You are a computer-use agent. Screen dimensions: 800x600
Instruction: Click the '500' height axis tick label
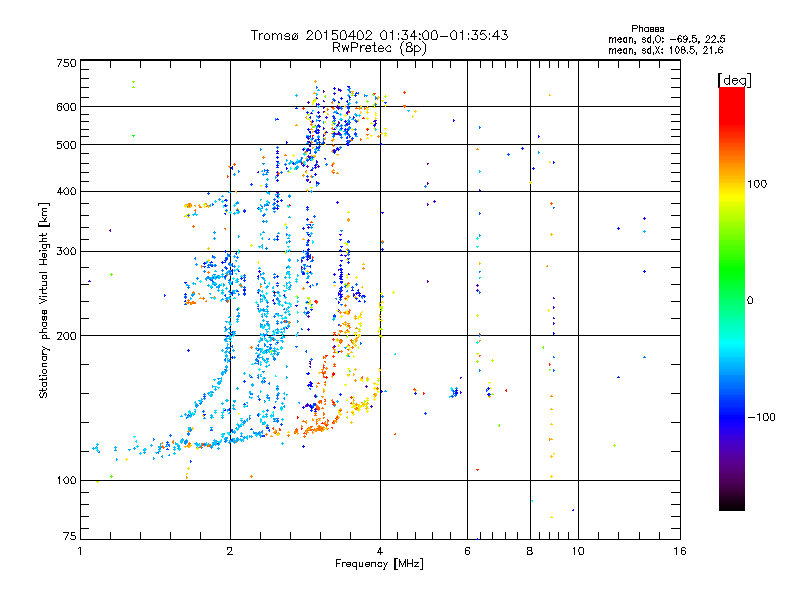tap(66, 145)
